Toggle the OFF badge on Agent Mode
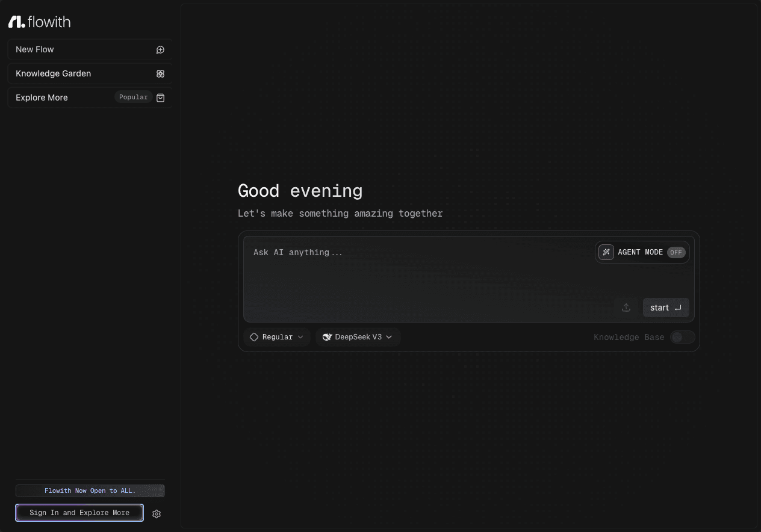Viewport: 761px width, 532px height. coord(676,252)
